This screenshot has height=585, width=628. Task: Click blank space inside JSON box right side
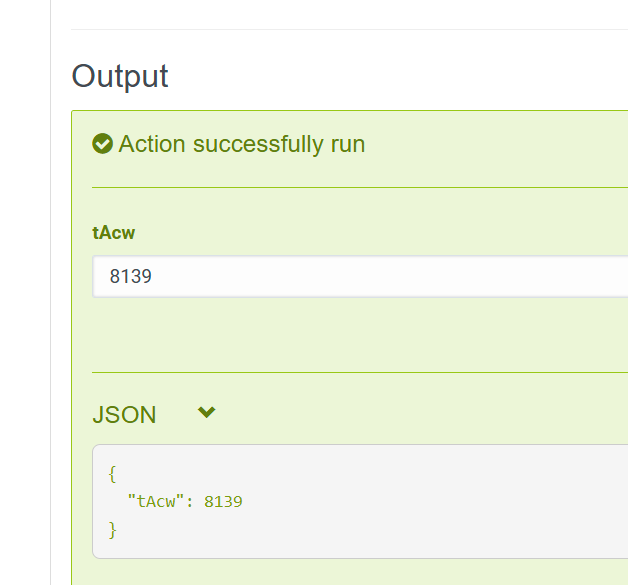tap(481, 501)
